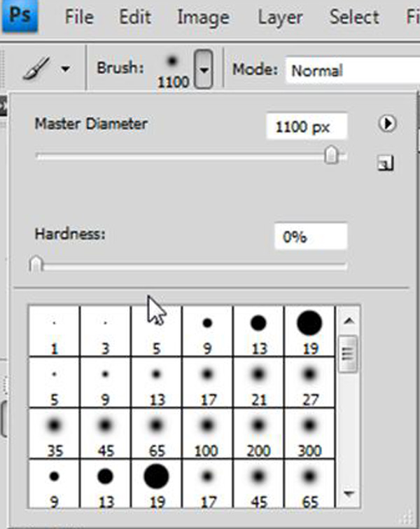The image size is (420, 529).
Task: Click the Brush tool icon in options bar
Action: coord(36,69)
